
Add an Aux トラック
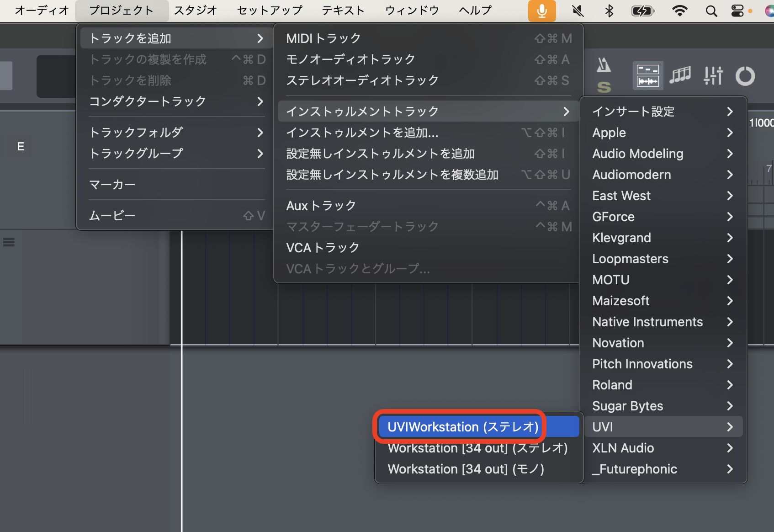point(429,206)
